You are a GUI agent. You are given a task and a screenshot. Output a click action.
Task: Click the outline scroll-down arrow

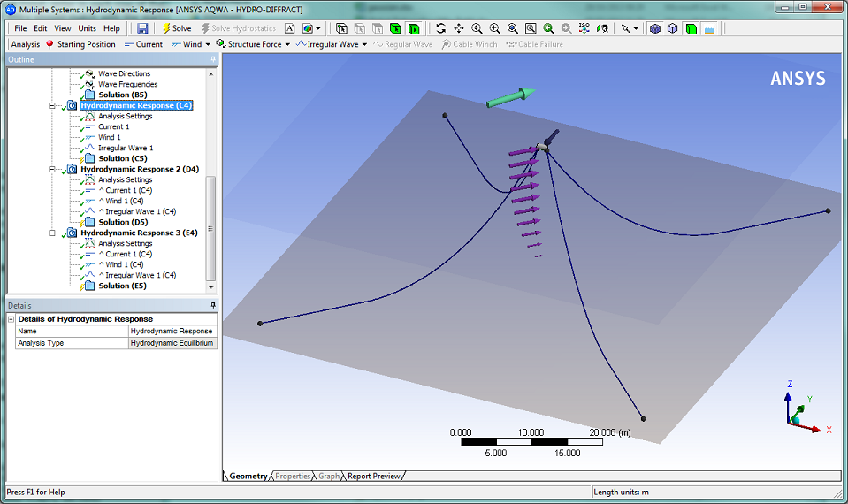click(211, 287)
